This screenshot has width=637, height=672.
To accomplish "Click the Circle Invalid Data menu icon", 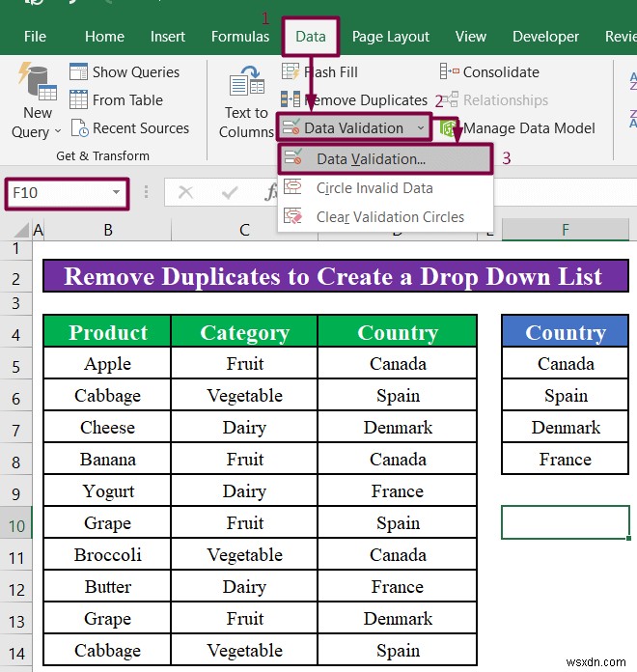I will [293, 187].
